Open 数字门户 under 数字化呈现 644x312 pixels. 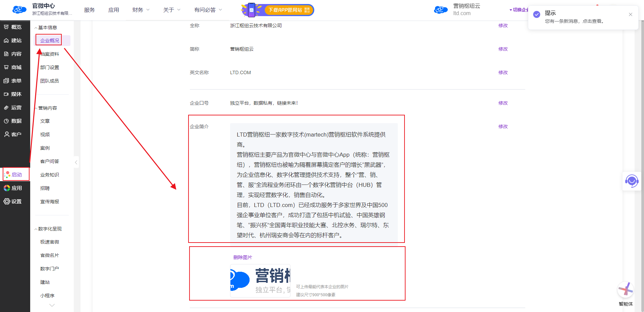[50, 269]
